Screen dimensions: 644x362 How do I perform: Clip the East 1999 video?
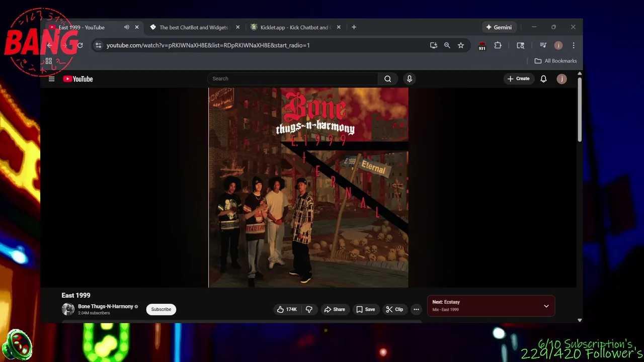pos(394,309)
